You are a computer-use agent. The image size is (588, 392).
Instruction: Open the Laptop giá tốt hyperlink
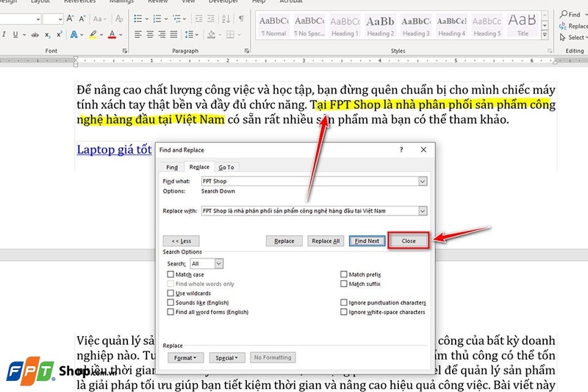[114, 149]
